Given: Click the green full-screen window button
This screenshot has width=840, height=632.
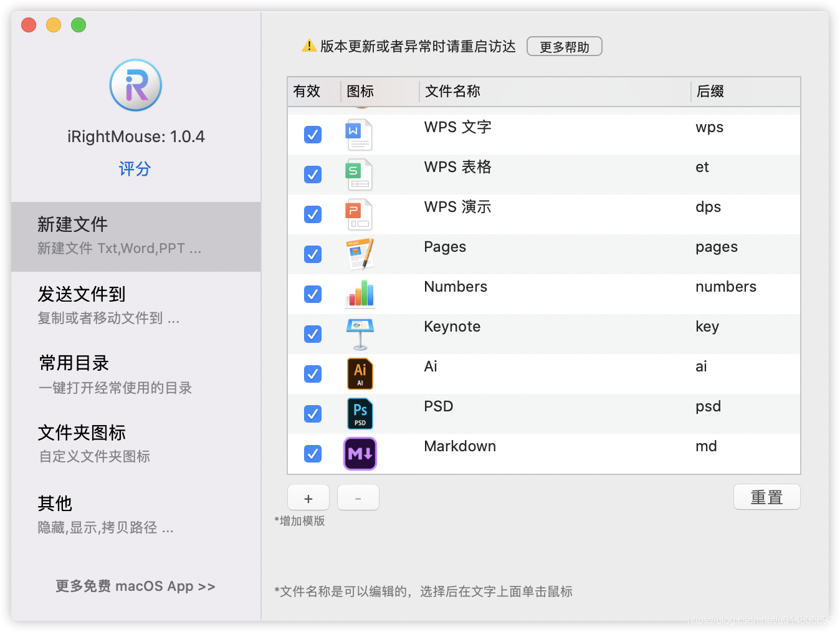Looking at the screenshot, I should pos(79,25).
